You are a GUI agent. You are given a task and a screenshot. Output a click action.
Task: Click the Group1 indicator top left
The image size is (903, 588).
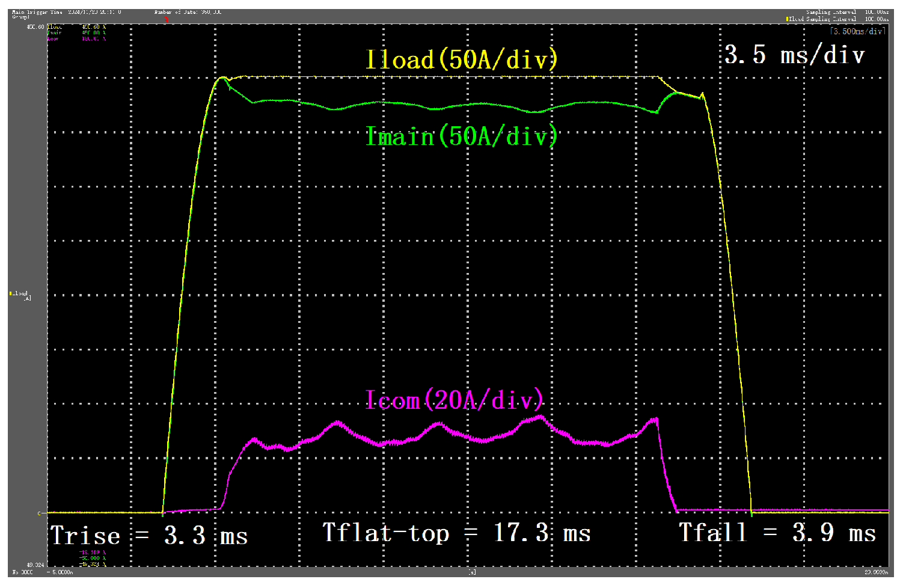[x=20, y=17]
